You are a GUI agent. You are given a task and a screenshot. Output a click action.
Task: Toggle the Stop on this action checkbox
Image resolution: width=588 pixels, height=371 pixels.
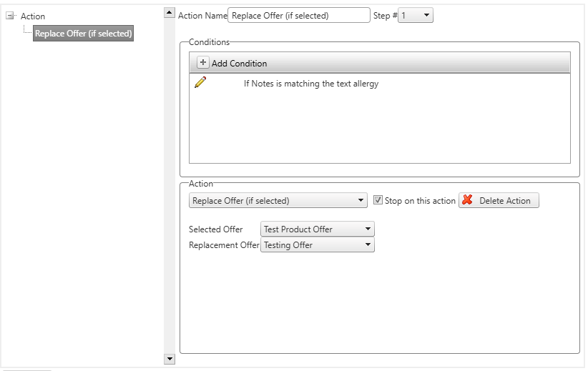pos(378,200)
